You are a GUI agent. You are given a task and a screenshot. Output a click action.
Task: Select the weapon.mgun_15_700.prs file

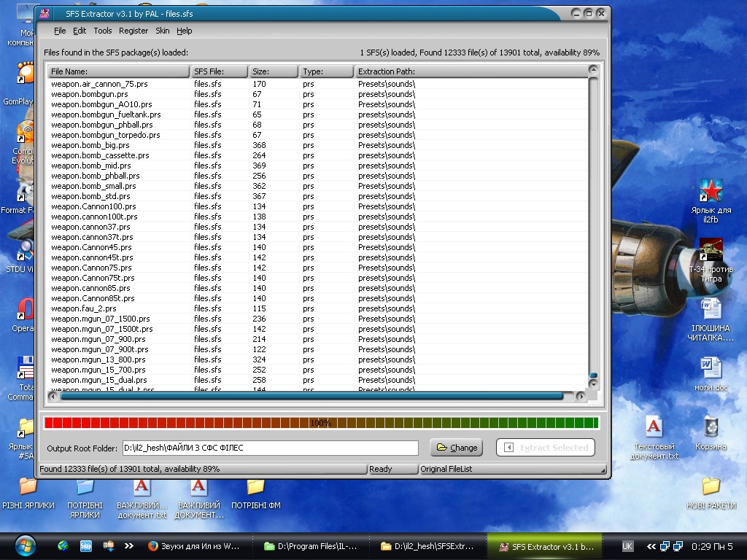pyautogui.click(x=98, y=370)
